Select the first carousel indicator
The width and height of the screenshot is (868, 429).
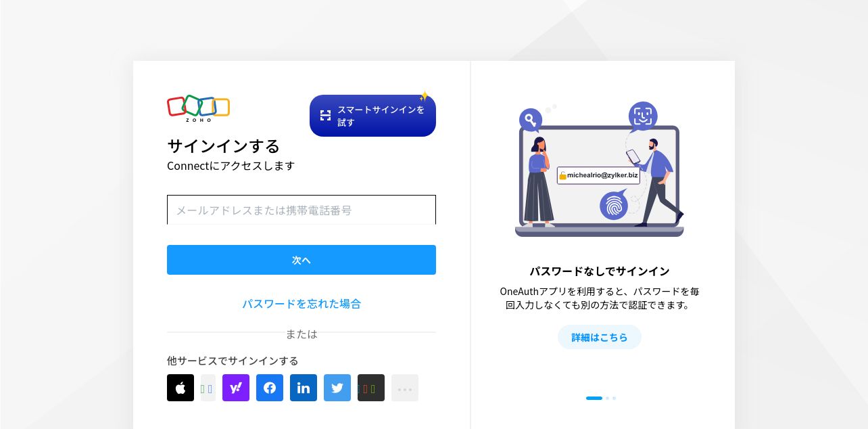click(594, 398)
